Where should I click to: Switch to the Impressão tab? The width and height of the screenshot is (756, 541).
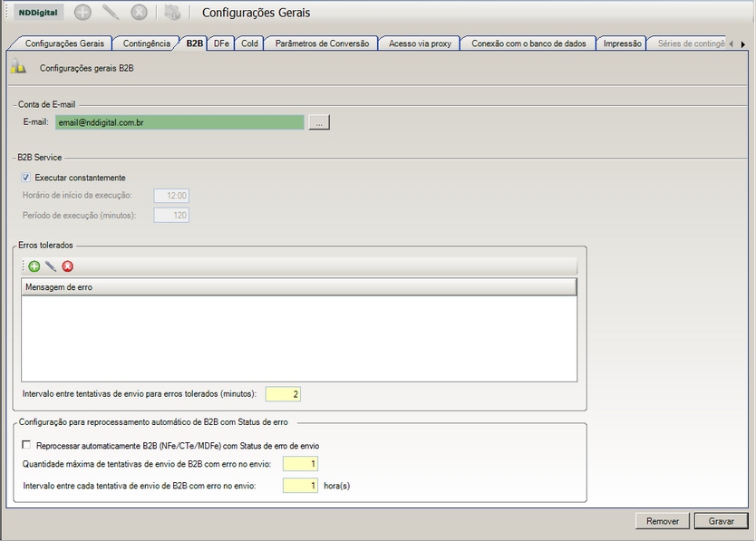pyautogui.click(x=622, y=43)
